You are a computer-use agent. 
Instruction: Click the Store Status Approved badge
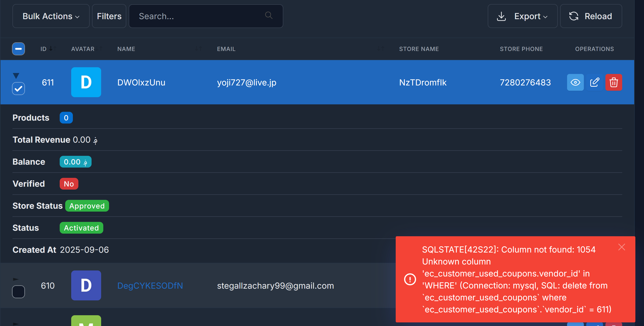pos(87,206)
